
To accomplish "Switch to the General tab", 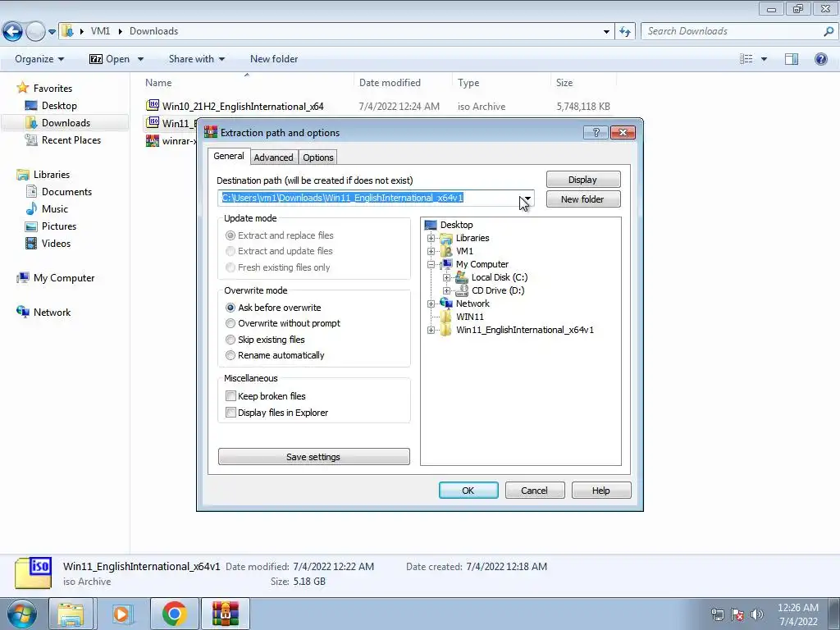I will (x=229, y=156).
